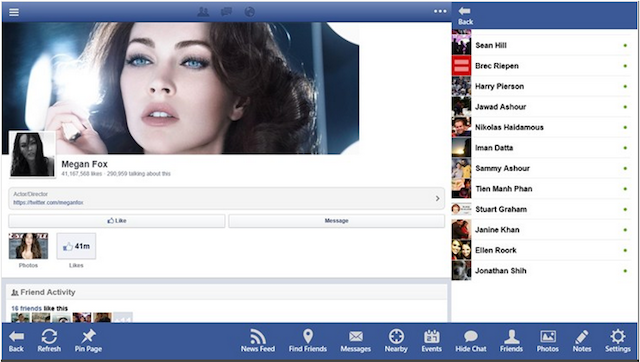640x362 pixels.
Task: Open News Feed from bottom toolbar
Action: point(258,342)
